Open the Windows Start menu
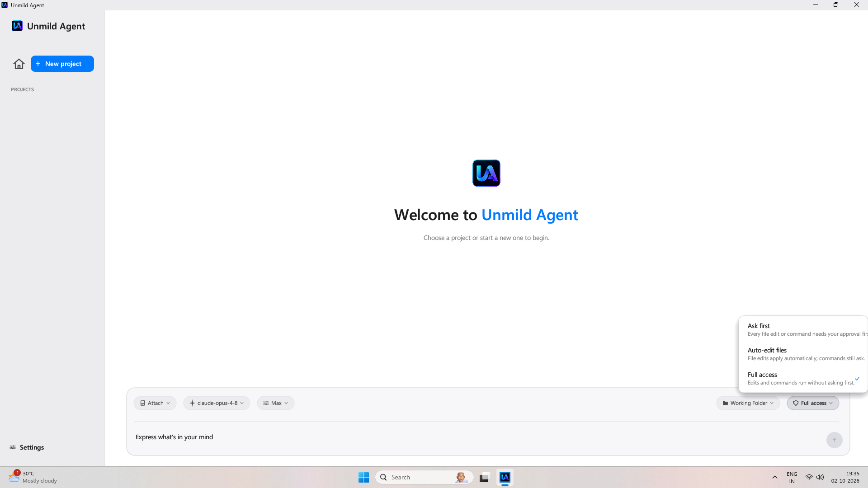 [363, 477]
